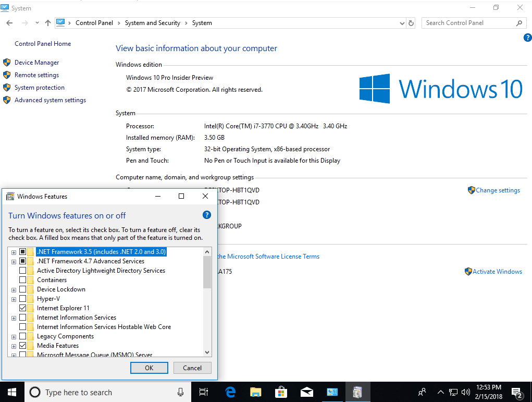Toggle .NET Framework 4.7 Advanced Services checkbox
This screenshot has width=532, height=402.
[x=23, y=261]
